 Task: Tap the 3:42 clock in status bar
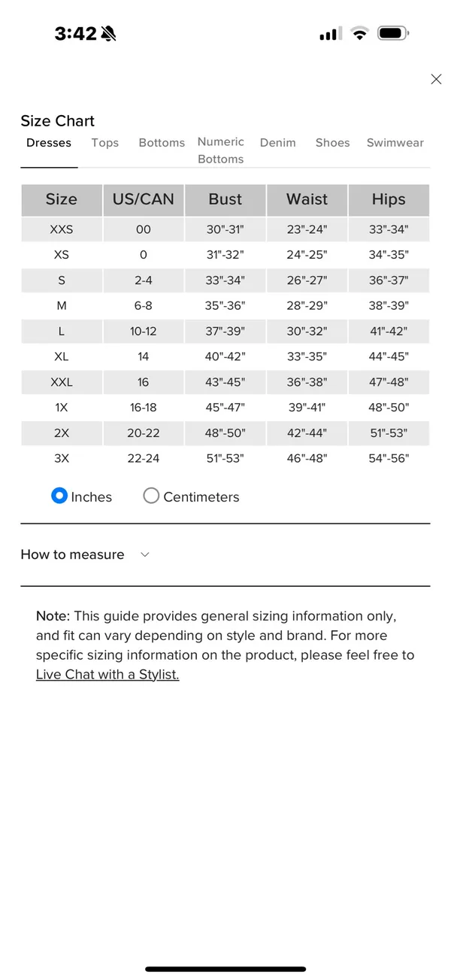point(76,34)
